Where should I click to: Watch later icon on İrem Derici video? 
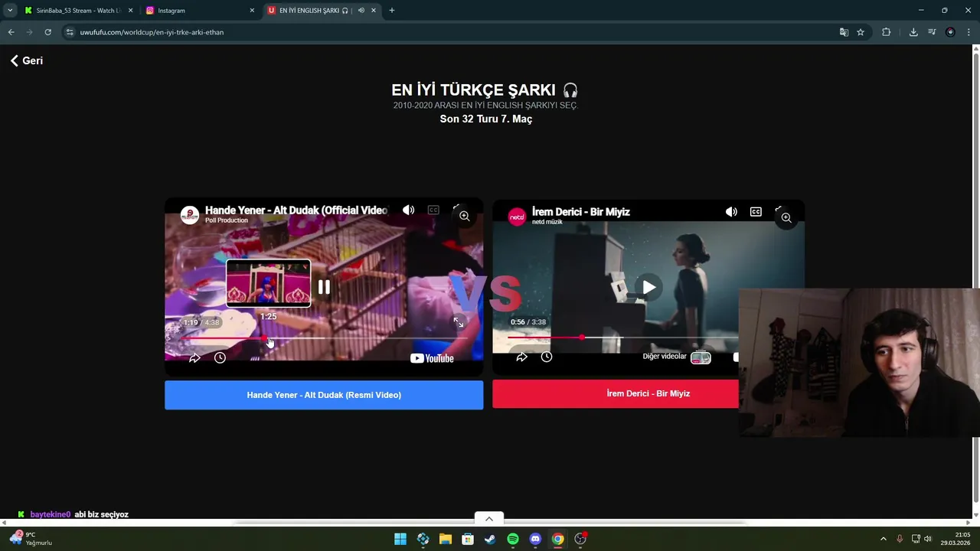pyautogui.click(x=547, y=357)
